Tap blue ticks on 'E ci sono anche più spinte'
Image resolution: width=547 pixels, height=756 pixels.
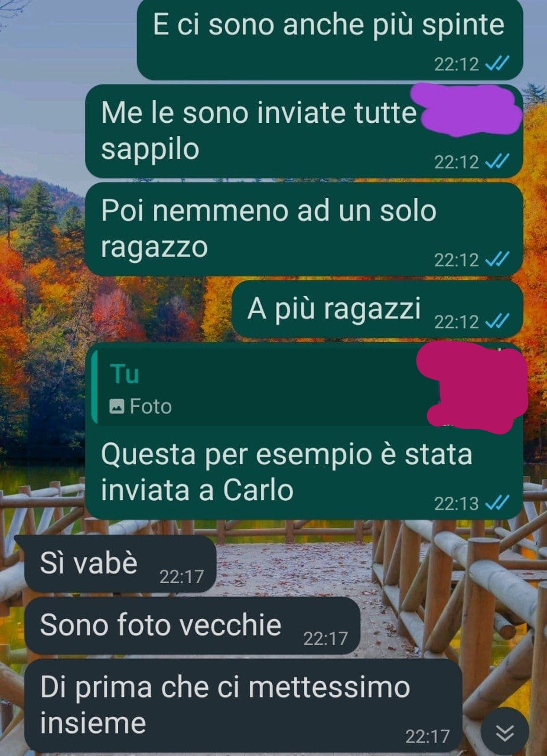497,63
